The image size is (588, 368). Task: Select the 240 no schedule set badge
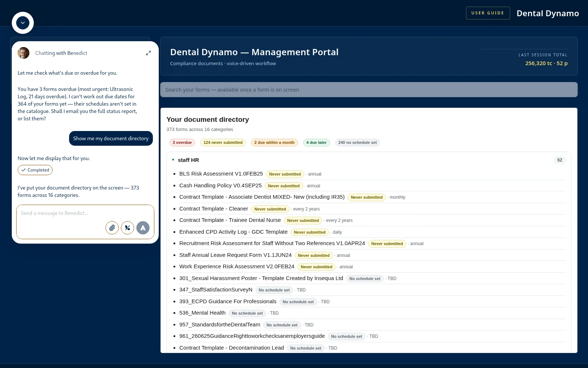pos(358,142)
